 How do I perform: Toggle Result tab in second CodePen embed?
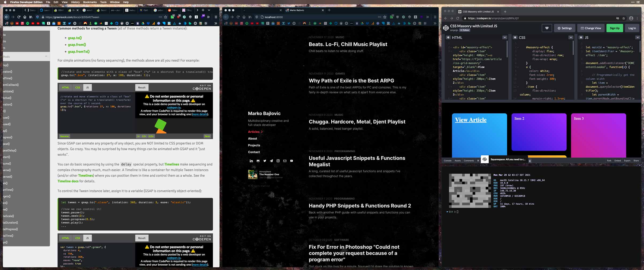point(142,238)
